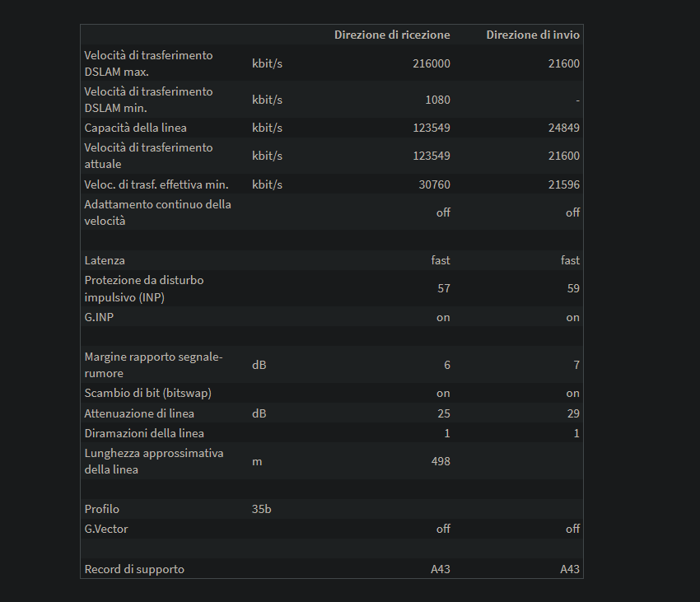The image size is (700, 602).
Task: Click the Record di supporto value A43 for receive
Action: 441,569
